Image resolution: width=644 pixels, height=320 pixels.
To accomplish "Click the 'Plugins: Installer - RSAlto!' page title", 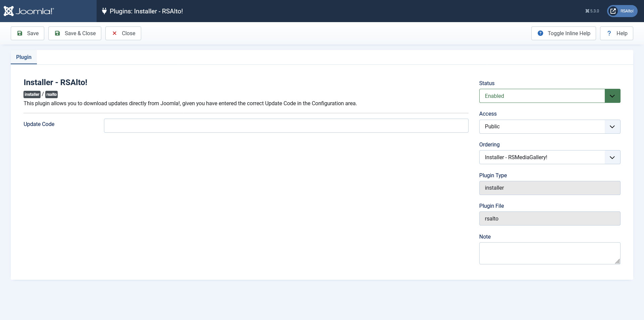I will point(146,11).
